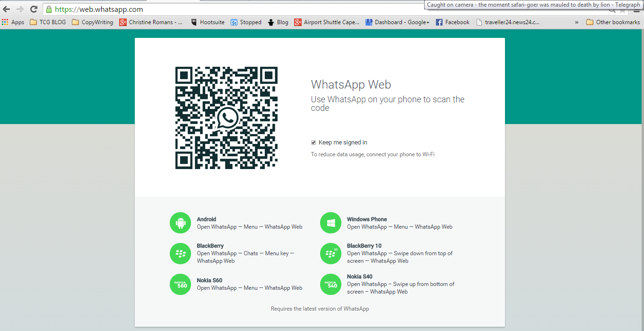Select the Nokia S40 icon
The height and width of the screenshot is (331, 644).
click(x=331, y=284)
